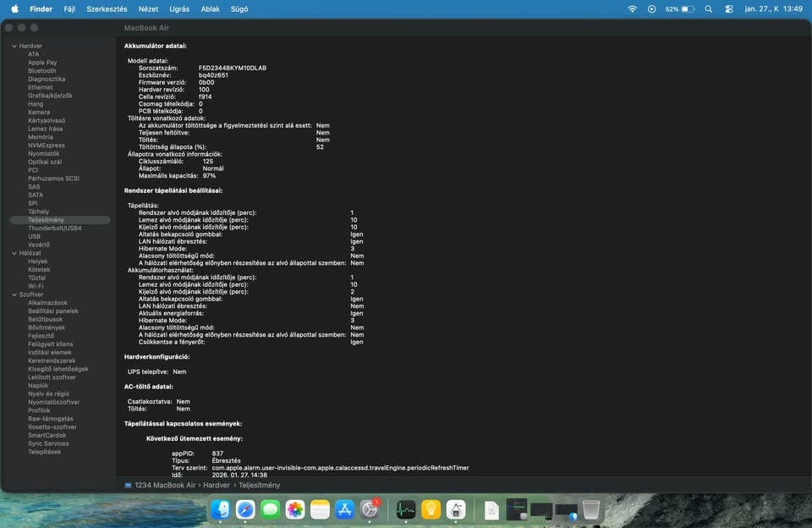The image size is (812, 528).
Task: Select Ethernet in the sidebar
Action: (41, 87)
